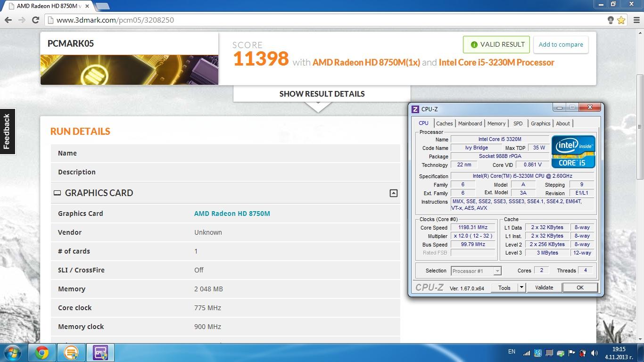Switch to the SPD tab in CPU-Z
Screen dimensions: 644x362
click(518, 123)
